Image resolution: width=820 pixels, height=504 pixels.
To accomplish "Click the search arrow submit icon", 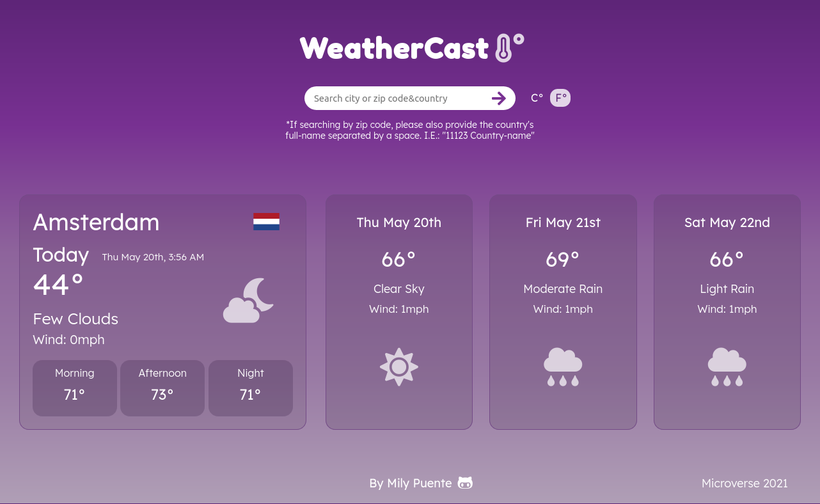I will coord(499,98).
